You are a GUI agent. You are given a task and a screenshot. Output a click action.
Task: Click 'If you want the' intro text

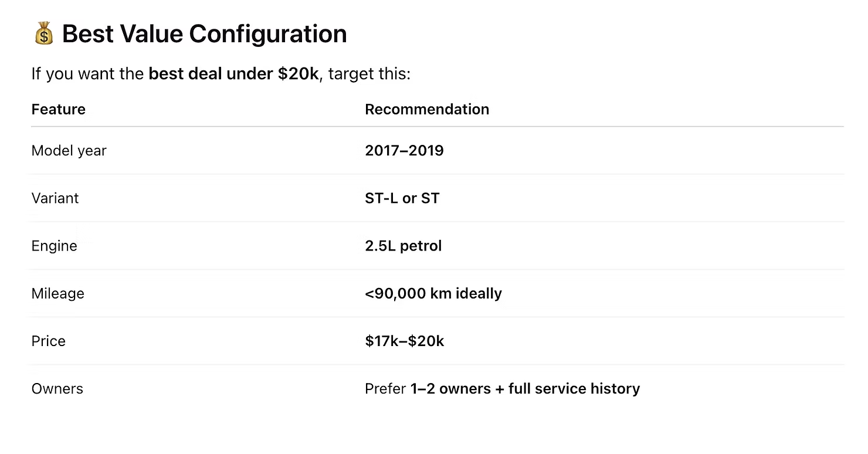coord(88,74)
